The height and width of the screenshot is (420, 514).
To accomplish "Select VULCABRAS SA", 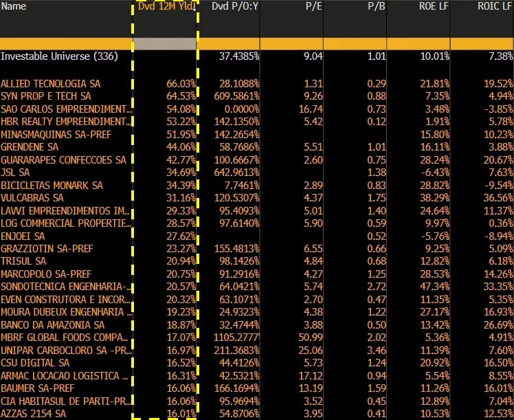I will (32, 198).
